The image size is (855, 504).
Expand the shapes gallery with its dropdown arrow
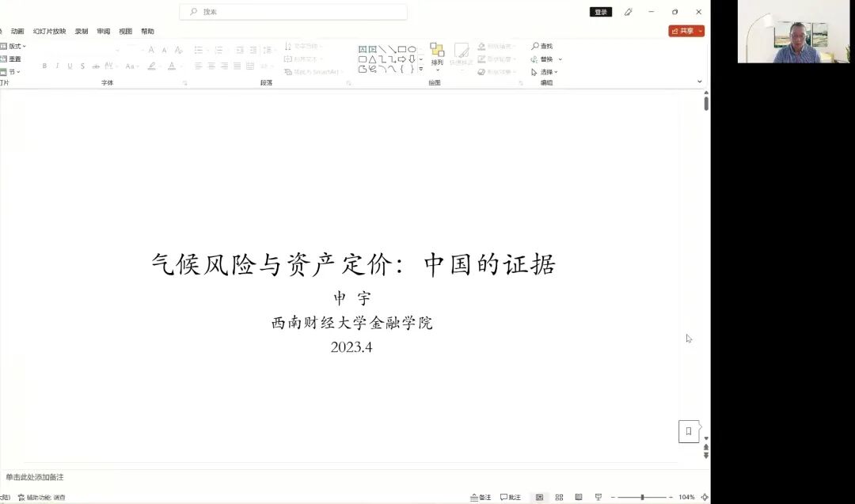tap(420, 70)
